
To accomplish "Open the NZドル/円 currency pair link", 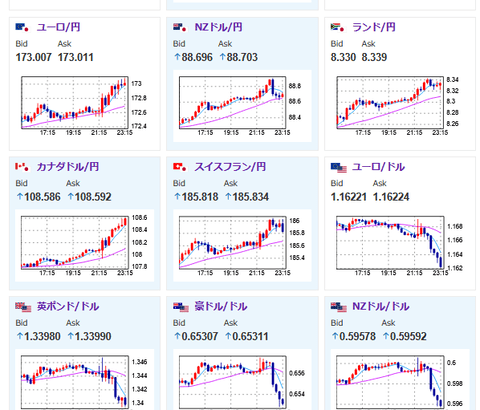I will [218, 27].
